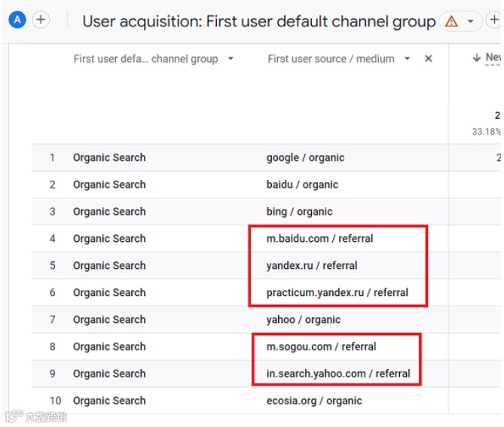This screenshot has height=427, width=504.
Task: Click 'm.baidu.com / referral' entry
Action: point(319,239)
